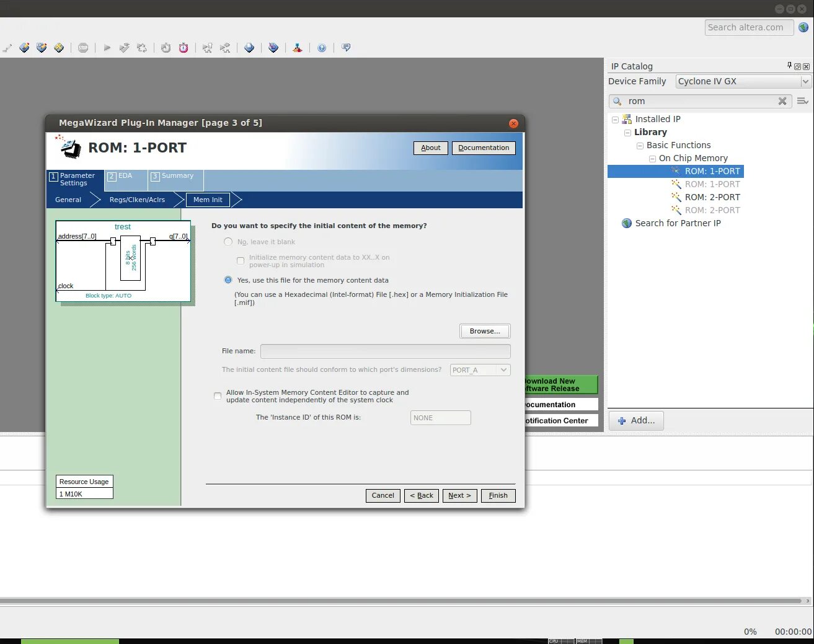Click the chip-with-pins planner toolbar icon
The width and height of the screenshot is (814, 644).
(42, 48)
